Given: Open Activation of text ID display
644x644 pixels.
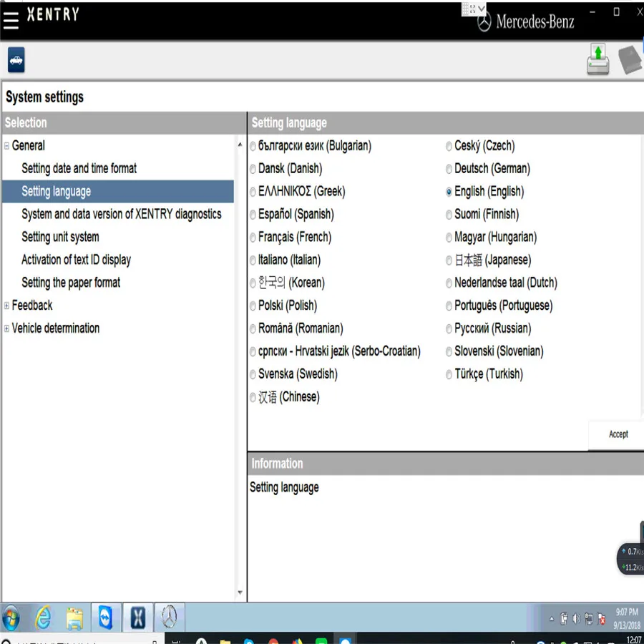Looking at the screenshot, I should (x=77, y=260).
